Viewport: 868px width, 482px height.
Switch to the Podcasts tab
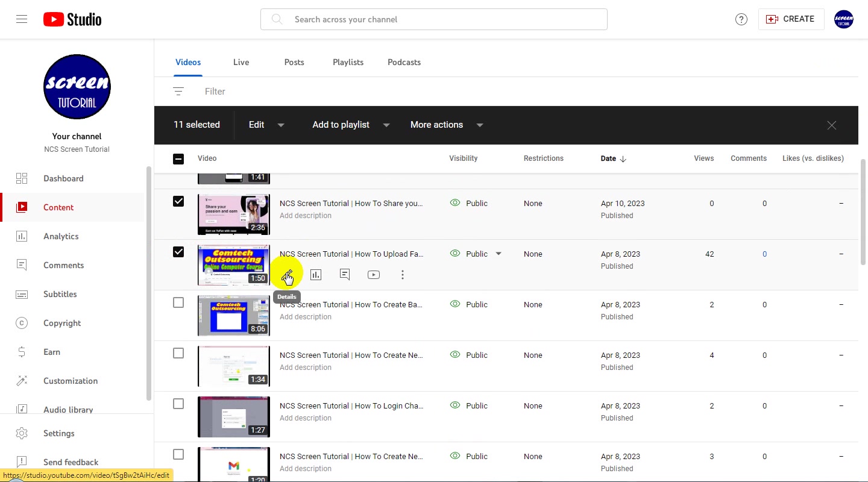pos(404,62)
